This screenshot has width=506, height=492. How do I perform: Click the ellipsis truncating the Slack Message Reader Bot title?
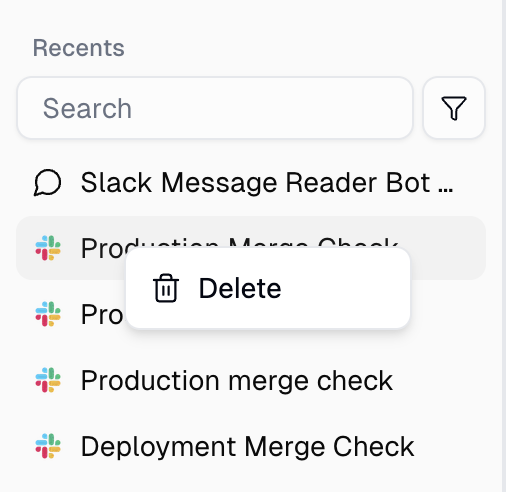pyautogui.click(x=445, y=189)
